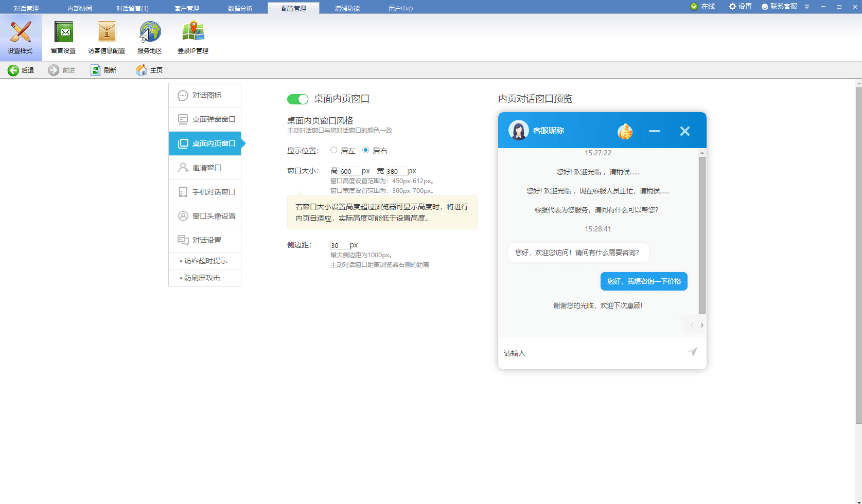Close the preview chat window
This screenshot has width=862, height=504.
click(685, 131)
